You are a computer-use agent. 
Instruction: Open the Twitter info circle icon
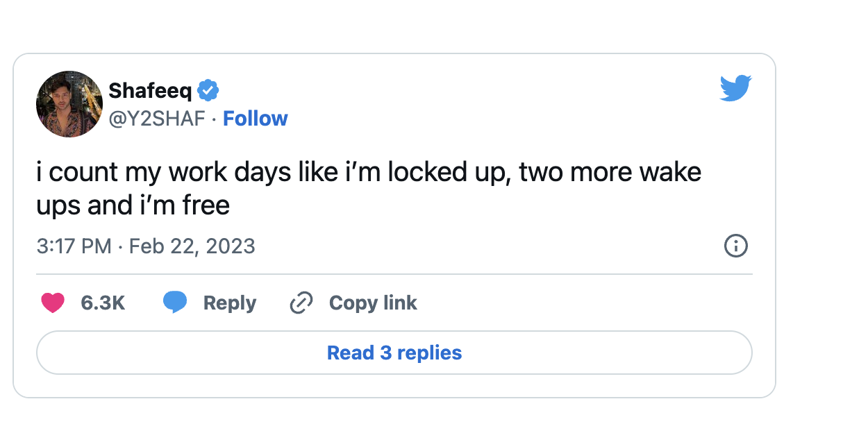pyautogui.click(x=735, y=246)
